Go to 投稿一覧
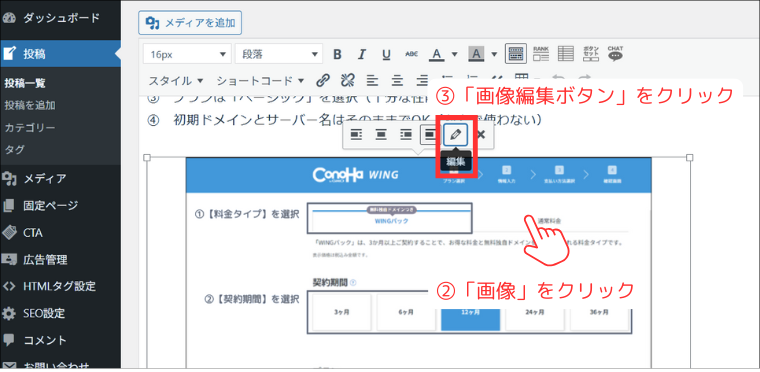 click(25, 83)
